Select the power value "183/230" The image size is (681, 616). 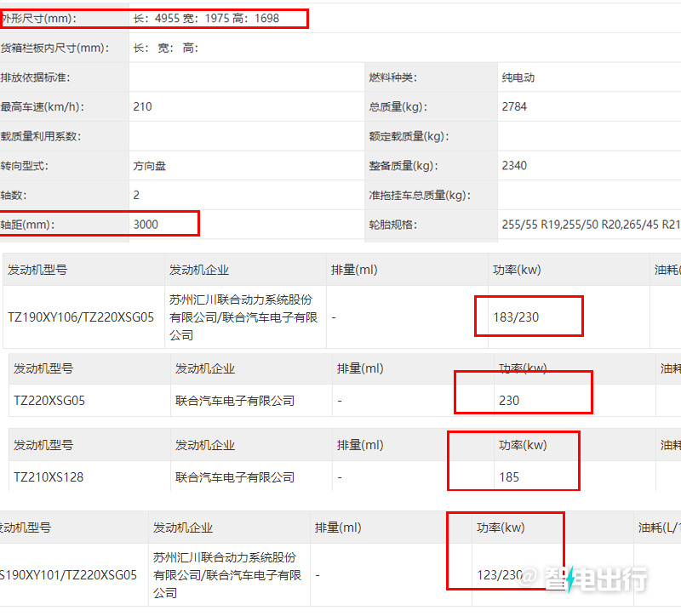point(516,317)
